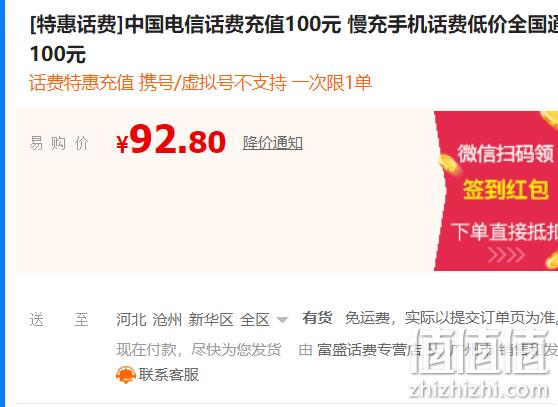558x407 pixels.
Task: Click the red 92.80 price figure
Action: [x=177, y=139]
